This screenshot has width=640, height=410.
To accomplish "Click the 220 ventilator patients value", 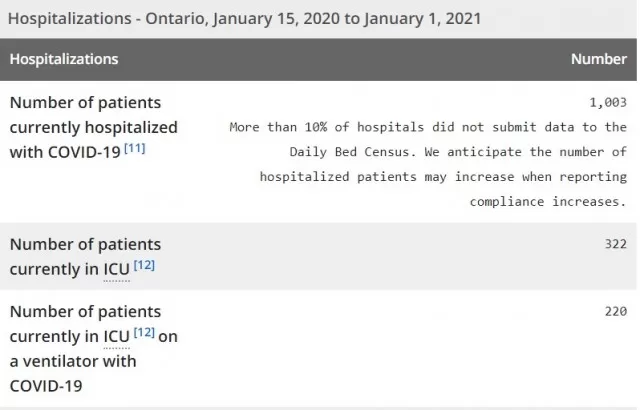I will point(616,312).
